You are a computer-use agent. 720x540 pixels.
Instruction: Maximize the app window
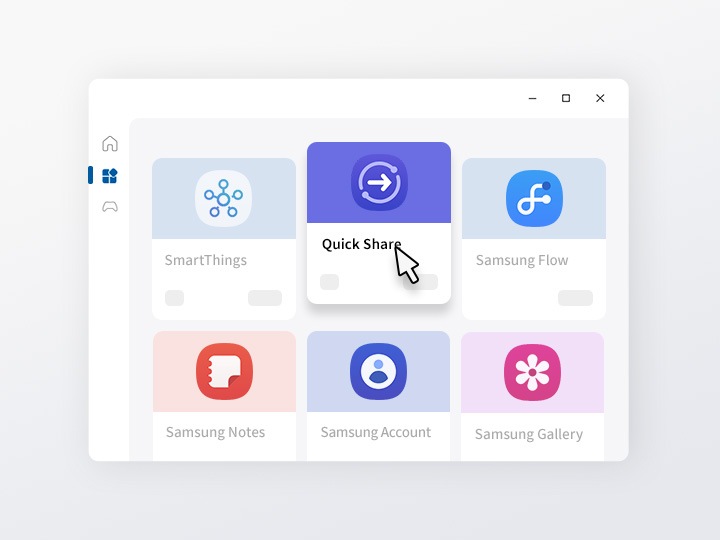(566, 98)
